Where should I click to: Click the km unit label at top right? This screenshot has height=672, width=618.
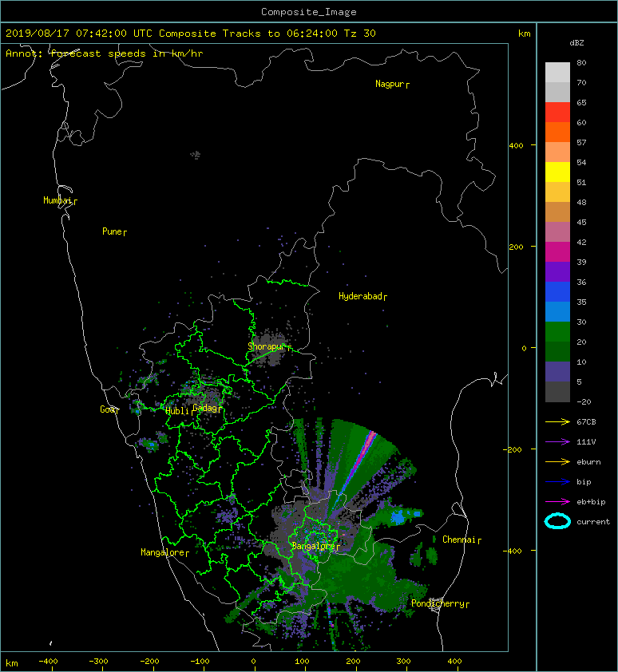click(524, 34)
